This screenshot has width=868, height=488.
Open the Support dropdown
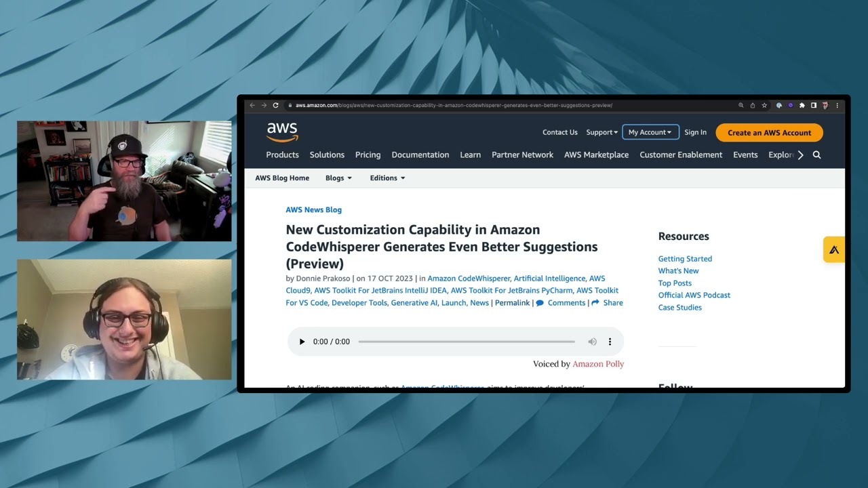[x=602, y=132]
